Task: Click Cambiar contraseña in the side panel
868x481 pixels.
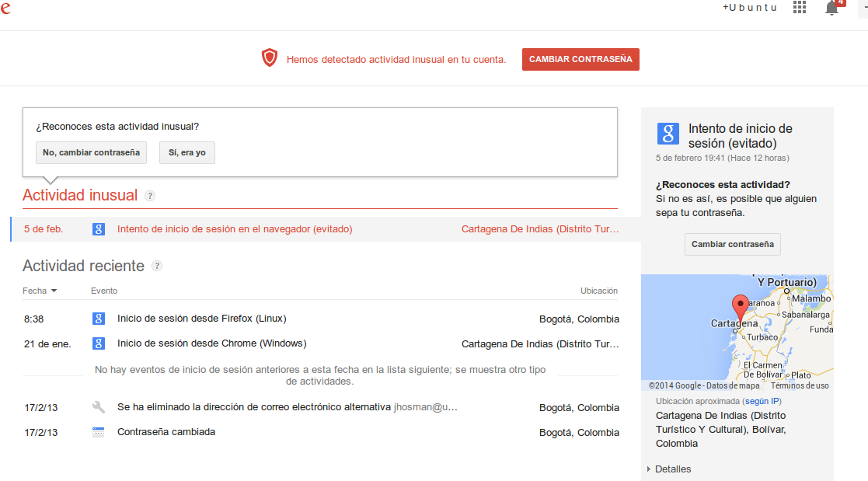Action: [x=732, y=244]
